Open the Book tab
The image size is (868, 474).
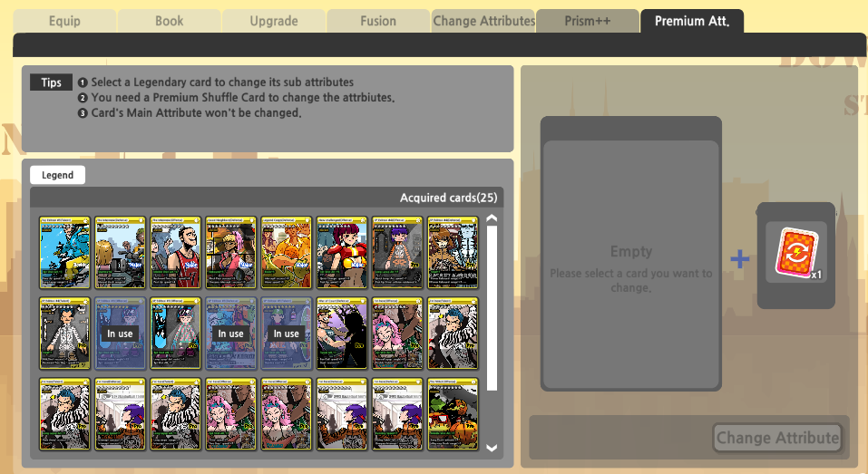[170, 21]
